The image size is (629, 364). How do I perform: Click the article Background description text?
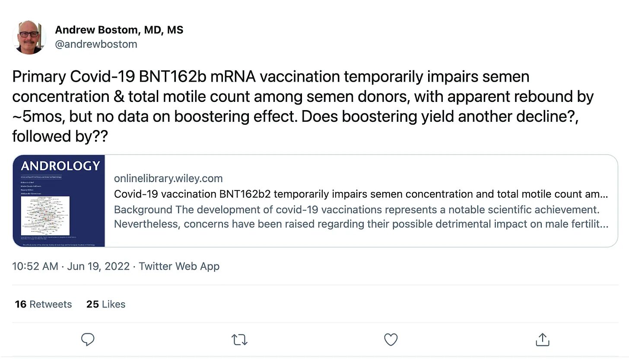tap(361, 217)
